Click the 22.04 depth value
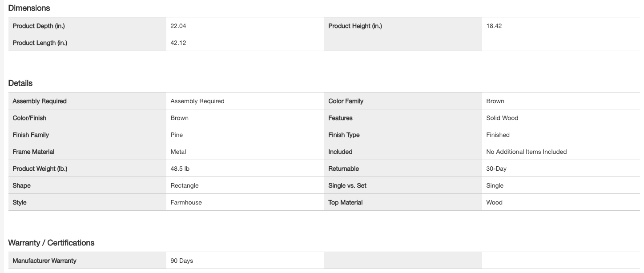 178,26
